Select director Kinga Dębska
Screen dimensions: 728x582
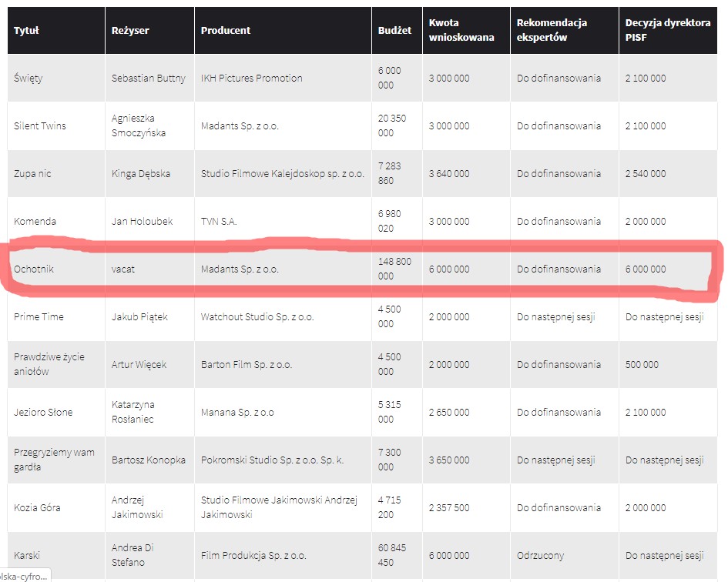(141, 173)
